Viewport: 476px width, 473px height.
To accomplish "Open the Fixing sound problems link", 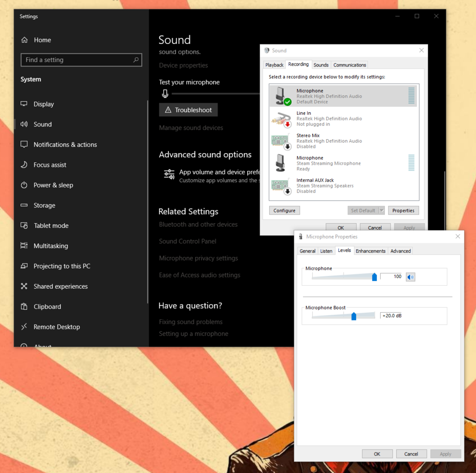I will [x=190, y=322].
